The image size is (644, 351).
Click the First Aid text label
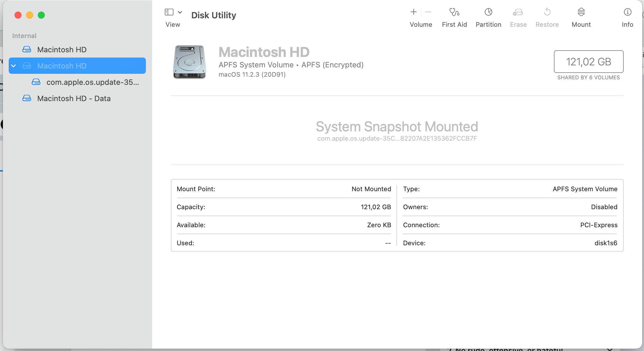[x=454, y=25]
